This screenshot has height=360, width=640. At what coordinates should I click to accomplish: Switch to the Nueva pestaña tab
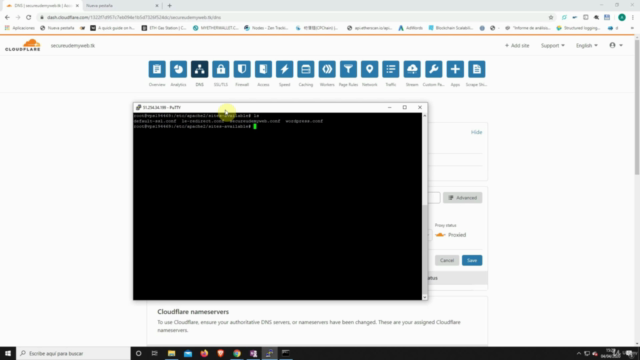coord(118,6)
